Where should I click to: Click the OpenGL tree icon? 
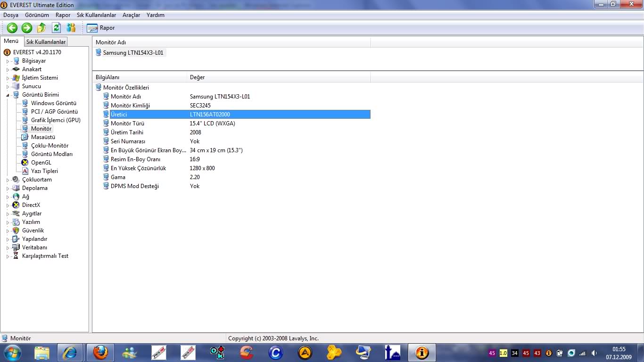[x=25, y=163]
